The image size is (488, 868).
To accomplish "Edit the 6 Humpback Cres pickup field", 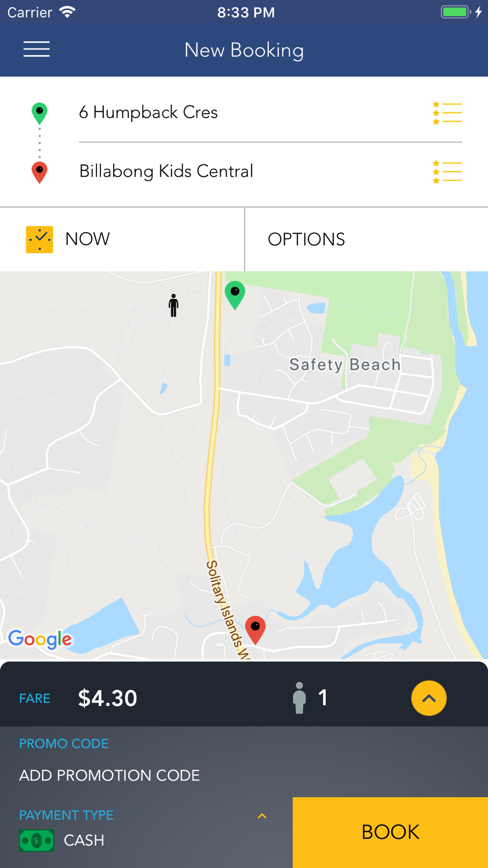I will [x=249, y=112].
